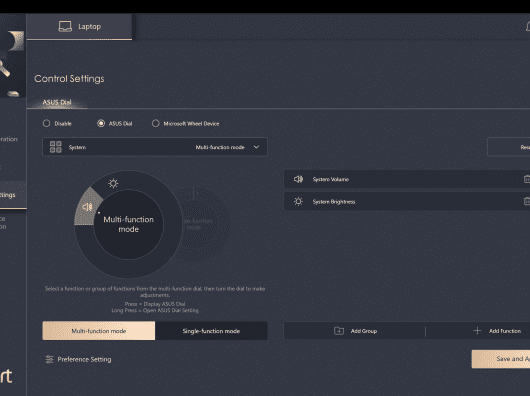Click the Reset button
Viewport: 530px width, 396px height.
[509, 147]
